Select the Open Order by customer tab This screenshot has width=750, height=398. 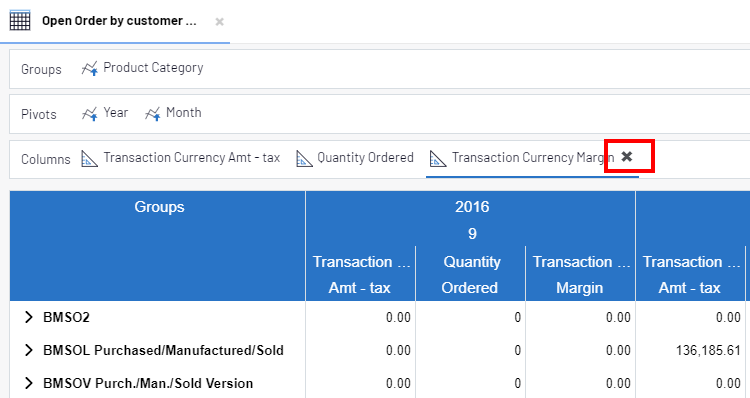[119, 21]
